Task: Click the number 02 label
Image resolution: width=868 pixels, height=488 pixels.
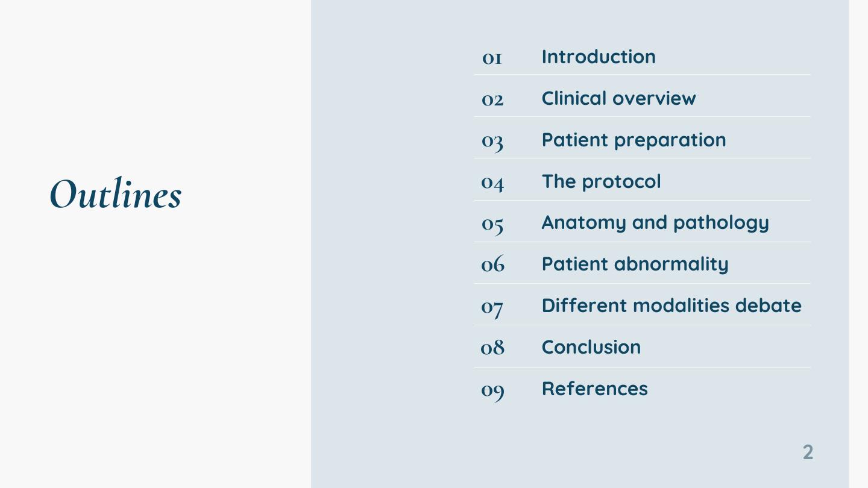Action: tap(492, 99)
